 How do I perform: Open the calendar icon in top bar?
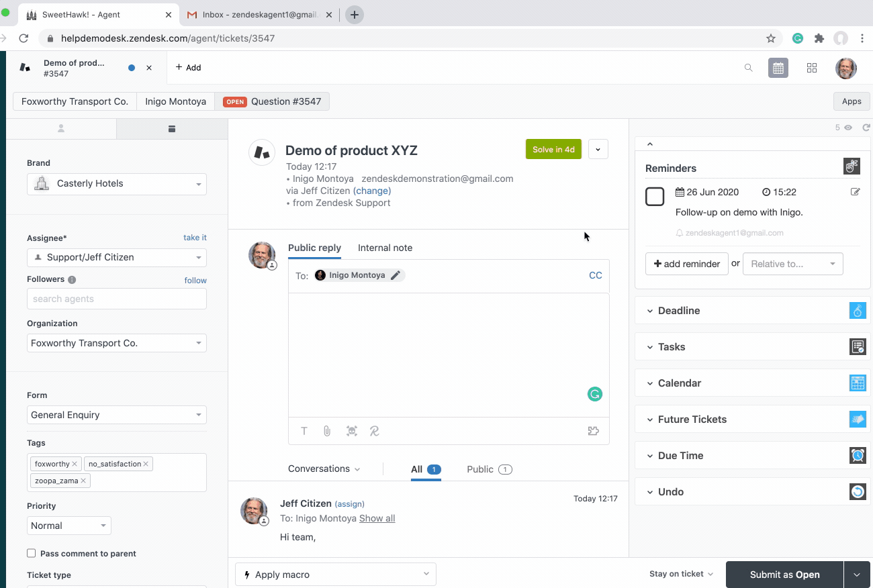click(778, 68)
